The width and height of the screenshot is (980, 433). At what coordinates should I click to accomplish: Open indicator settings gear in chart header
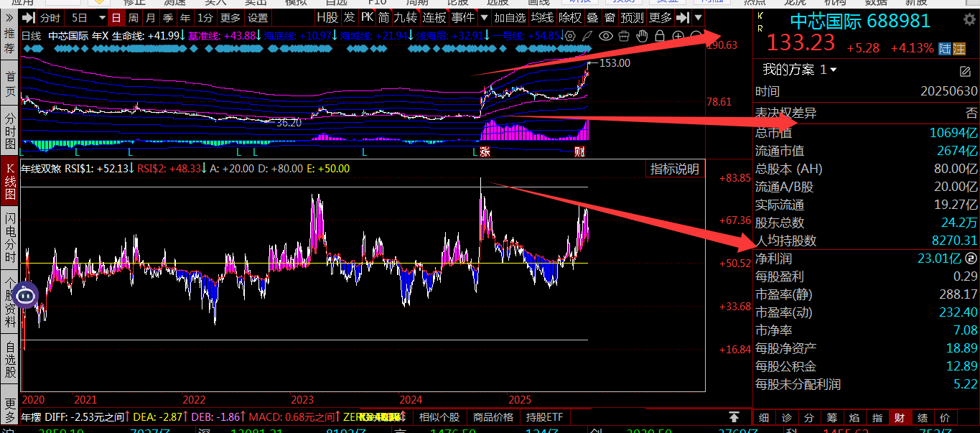[571, 35]
